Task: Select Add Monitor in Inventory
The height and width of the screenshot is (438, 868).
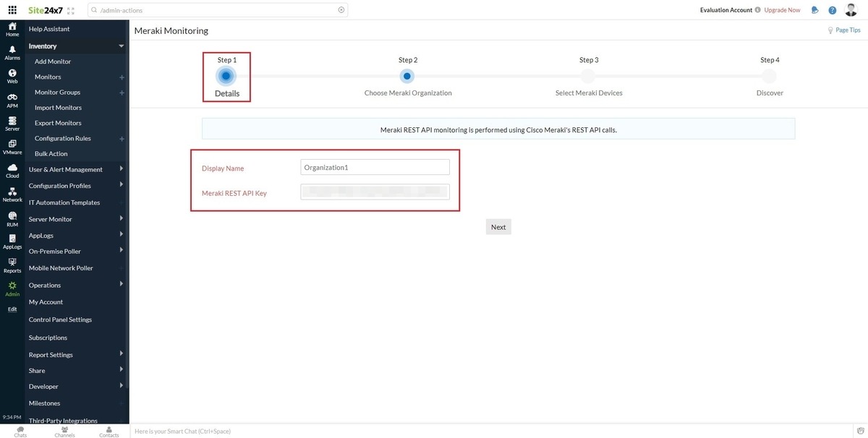Action: [x=53, y=61]
